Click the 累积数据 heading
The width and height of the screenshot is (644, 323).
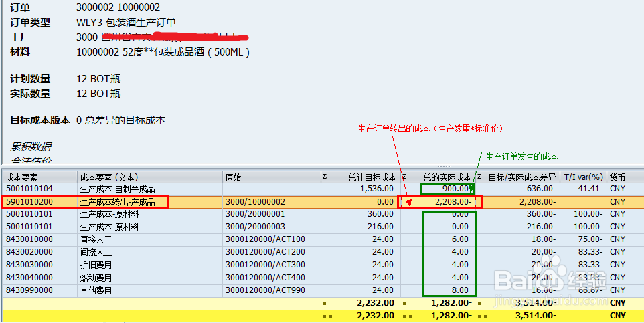31,147
